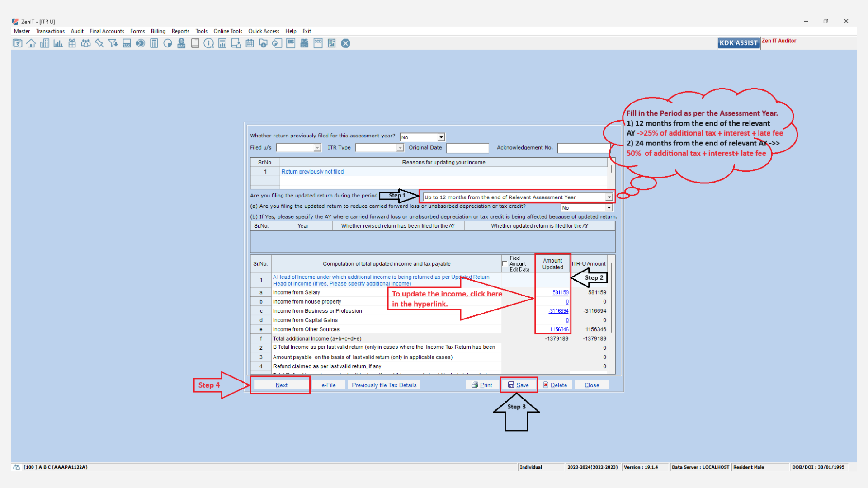
Task: Click the funnel filter icon with arrow
Action: pos(113,43)
